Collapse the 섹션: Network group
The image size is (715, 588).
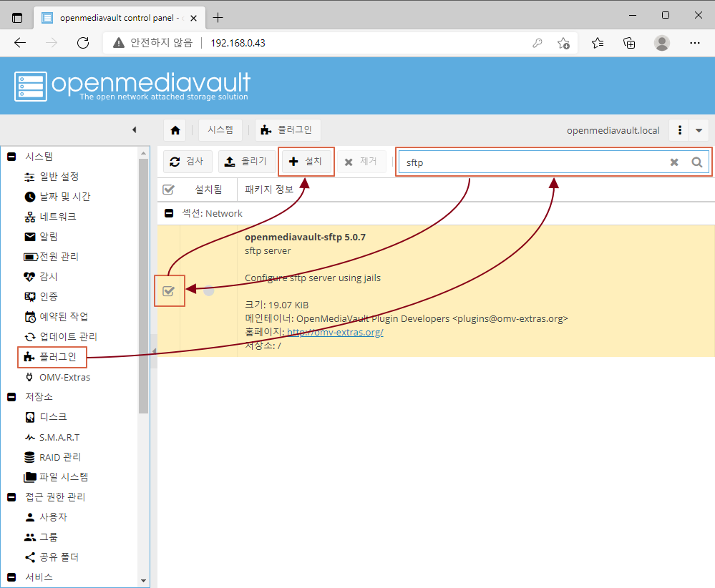(x=169, y=213)
